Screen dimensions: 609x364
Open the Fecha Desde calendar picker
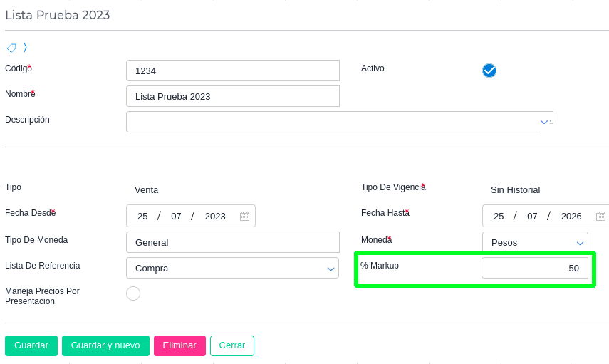pos(244,217)
